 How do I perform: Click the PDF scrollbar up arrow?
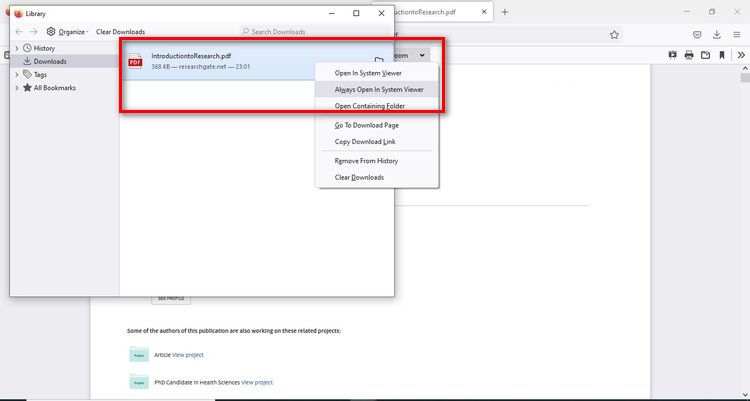[745, 68]
